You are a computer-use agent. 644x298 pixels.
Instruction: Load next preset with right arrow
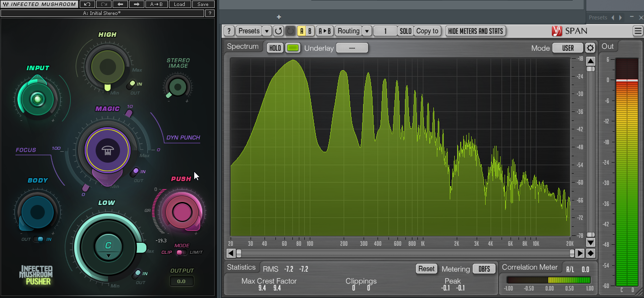click(136, 4)
